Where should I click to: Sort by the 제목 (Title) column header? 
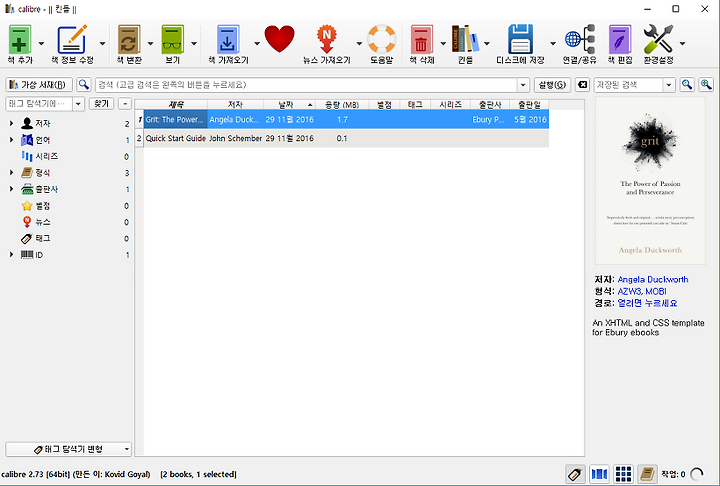175,105
